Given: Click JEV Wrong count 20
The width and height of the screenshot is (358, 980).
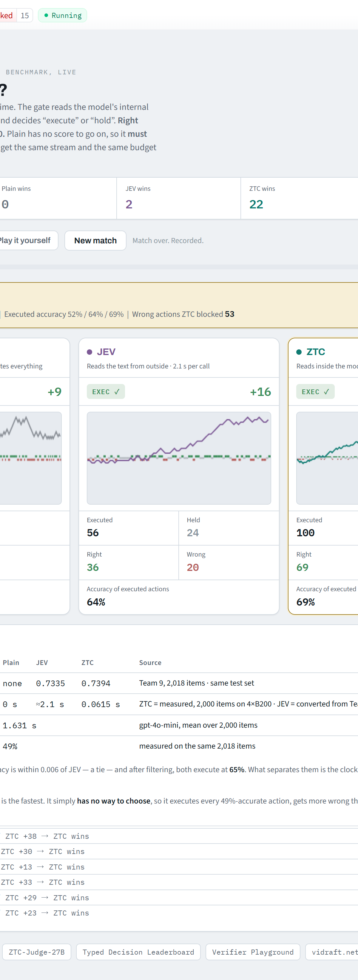Looking at the screenshot, I should click(x=193, y=567).
